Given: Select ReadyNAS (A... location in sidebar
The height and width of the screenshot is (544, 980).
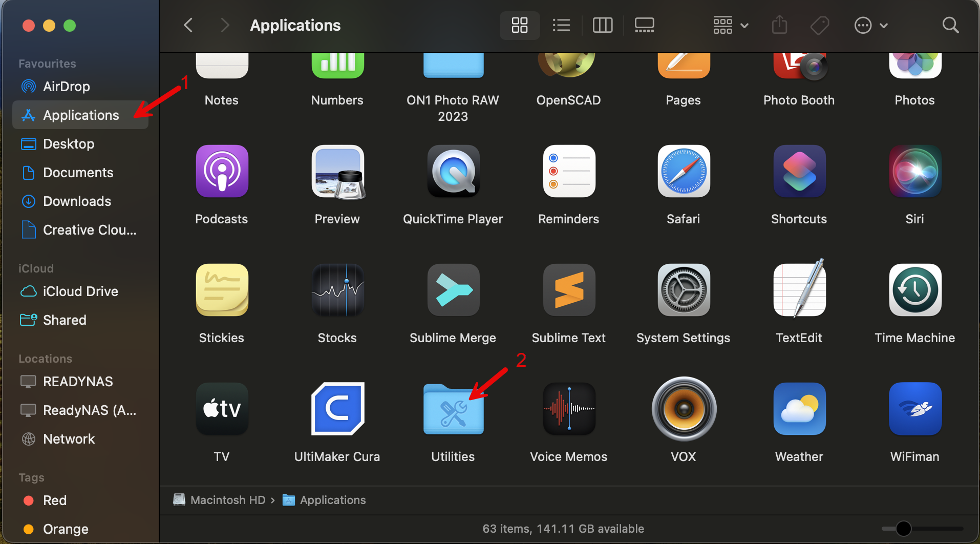Looking at the screenshot, I should 80,410.
